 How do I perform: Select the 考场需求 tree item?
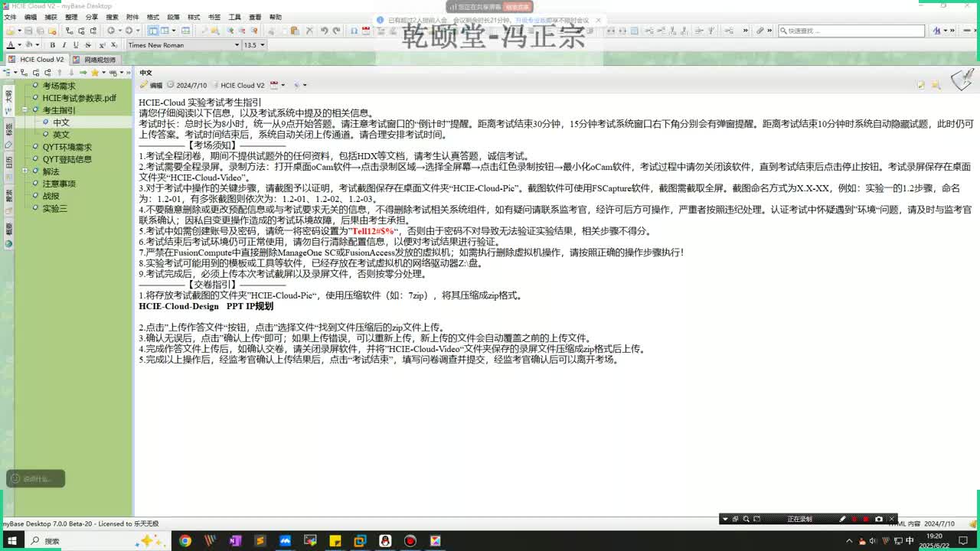(x=58, y=86)
